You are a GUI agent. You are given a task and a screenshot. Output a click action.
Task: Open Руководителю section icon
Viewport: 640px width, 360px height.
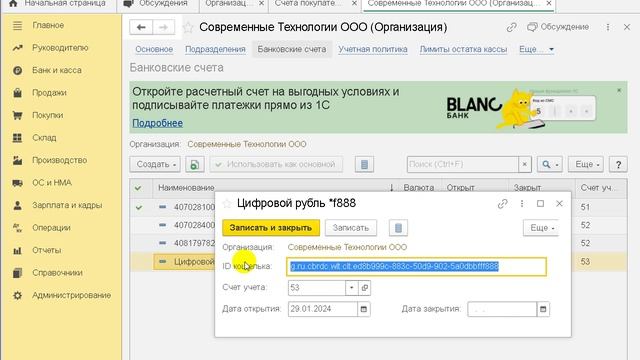pos(17,48)
